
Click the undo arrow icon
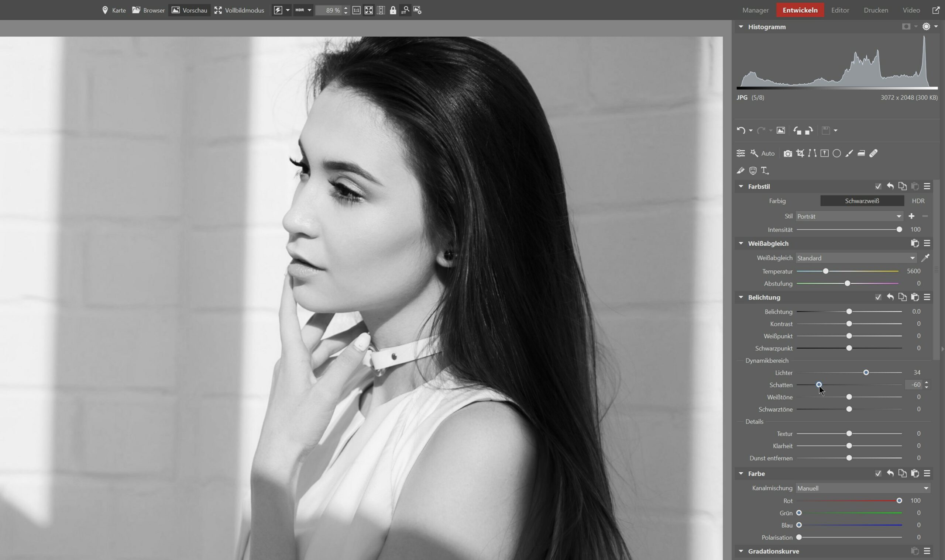coord(741,131)
